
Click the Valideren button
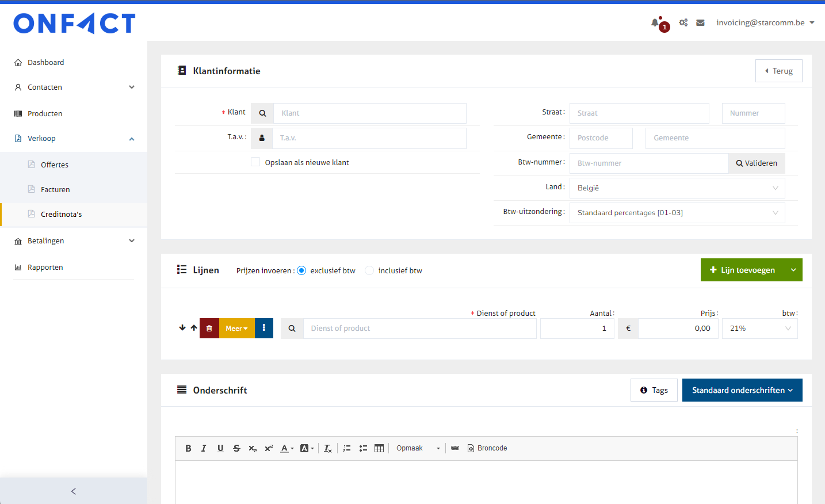pyautogui.click(x=757, y=163)
